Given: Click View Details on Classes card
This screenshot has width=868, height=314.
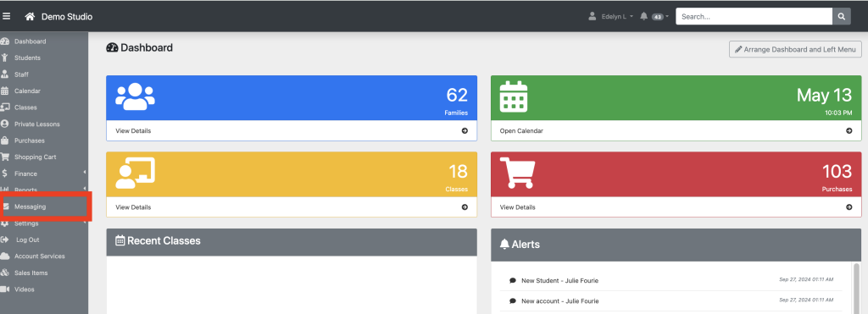Looking at the screenshot, I should click(133, 207).
